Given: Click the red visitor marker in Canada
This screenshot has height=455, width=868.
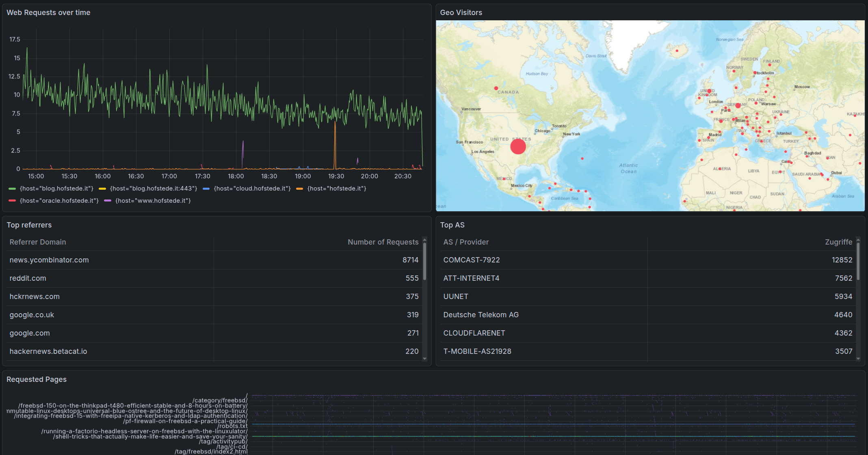Looking at the screenshot, I should click(496, 88).
